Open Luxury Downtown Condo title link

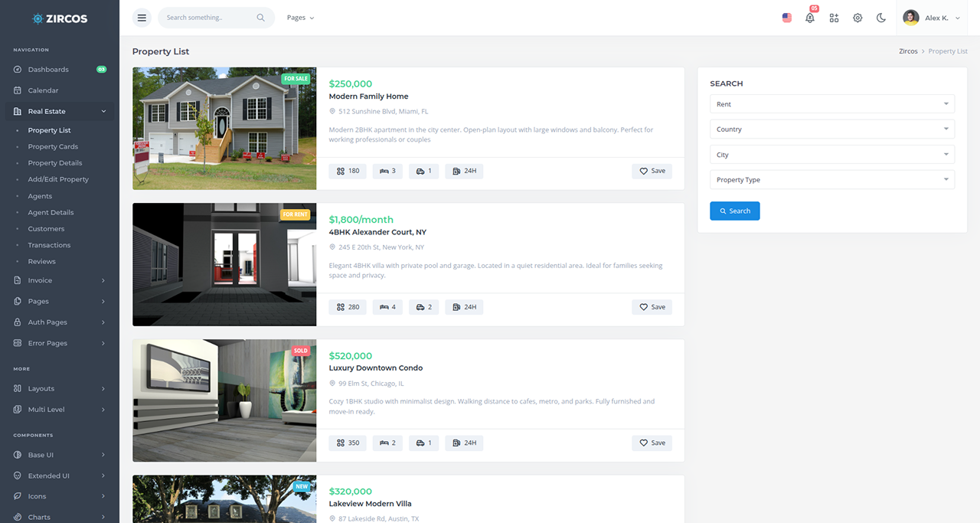(376, 368)
